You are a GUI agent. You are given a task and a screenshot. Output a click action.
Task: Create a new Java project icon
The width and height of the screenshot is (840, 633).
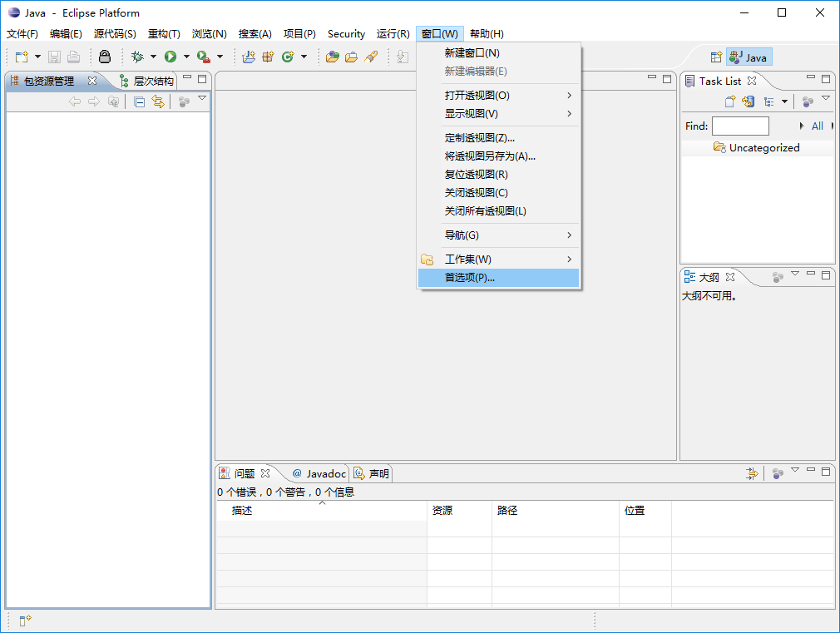[x=249, y=57]
